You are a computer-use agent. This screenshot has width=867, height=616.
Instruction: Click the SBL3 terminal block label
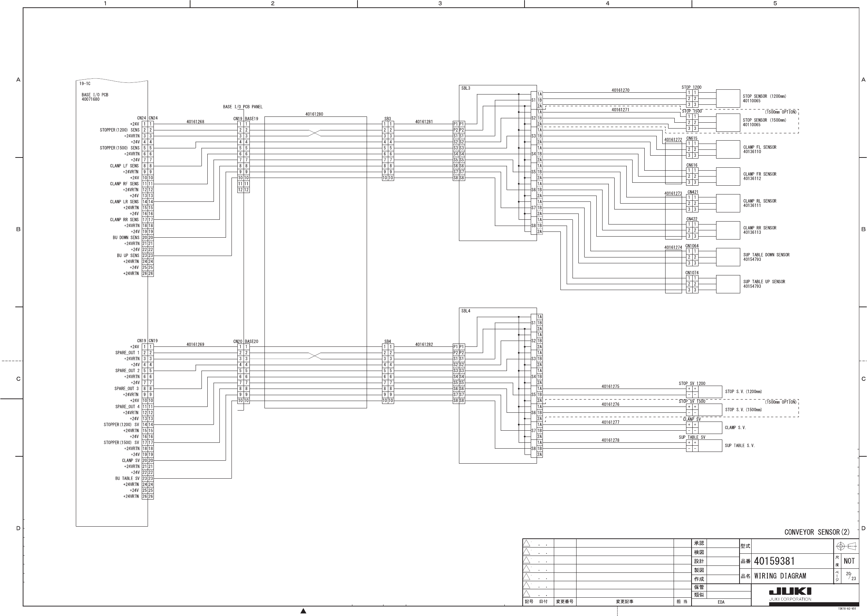[x=465, y=88]
